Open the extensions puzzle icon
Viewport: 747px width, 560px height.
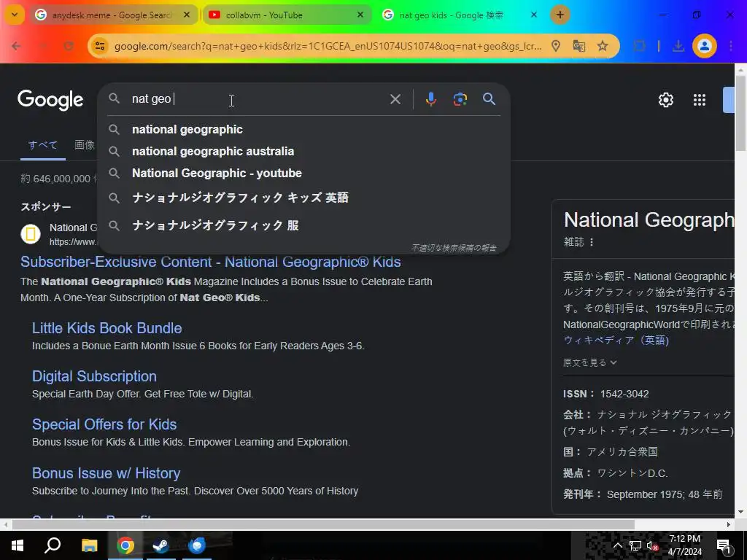pos(639,46)
